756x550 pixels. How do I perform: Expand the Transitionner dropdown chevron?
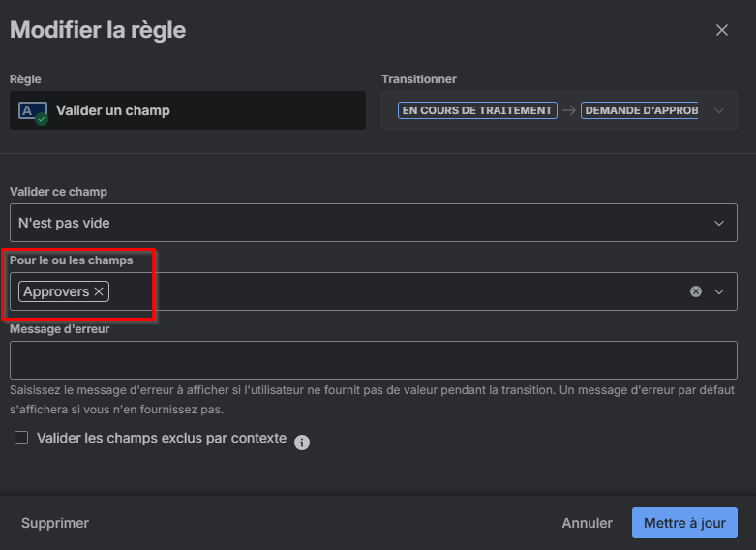point(718,110)
